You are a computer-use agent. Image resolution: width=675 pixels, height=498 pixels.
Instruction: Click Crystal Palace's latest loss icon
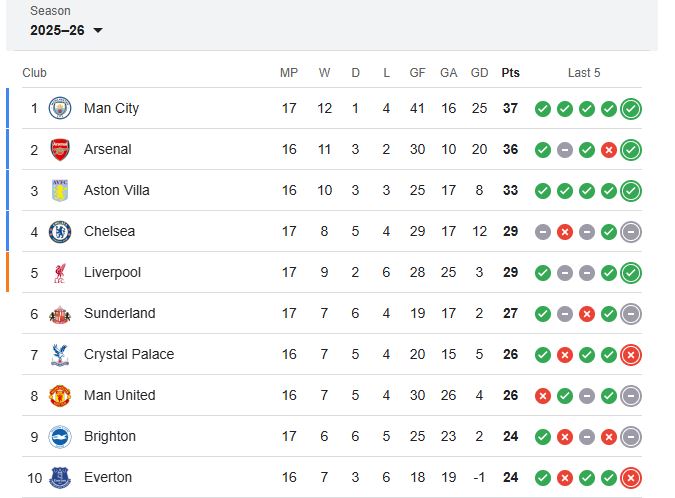pos(630,355)
